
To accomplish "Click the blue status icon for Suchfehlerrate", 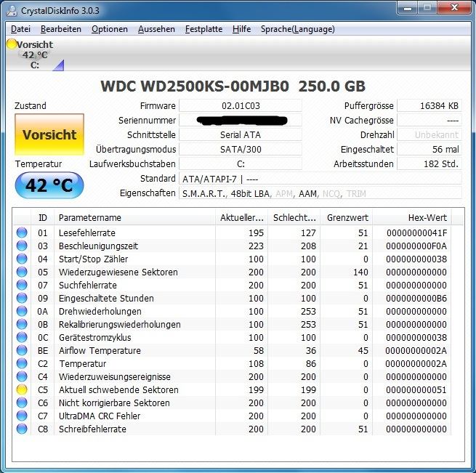I will 22,285.
